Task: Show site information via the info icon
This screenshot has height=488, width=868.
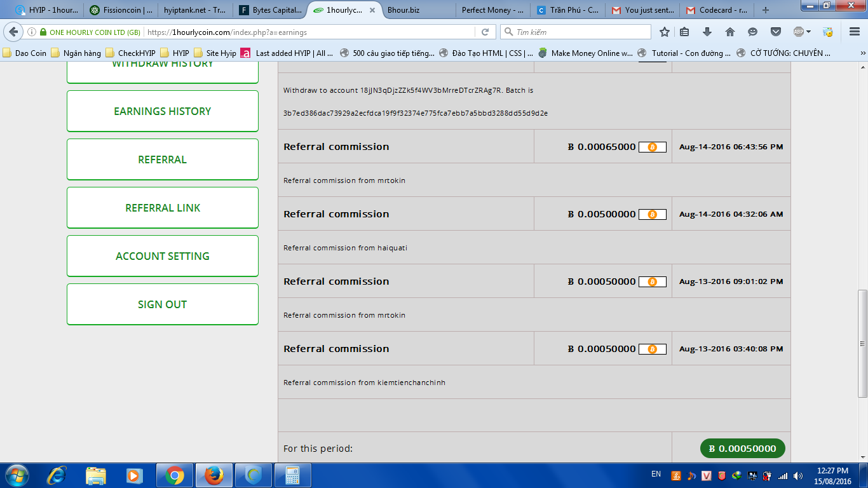Action: (32, 32)
